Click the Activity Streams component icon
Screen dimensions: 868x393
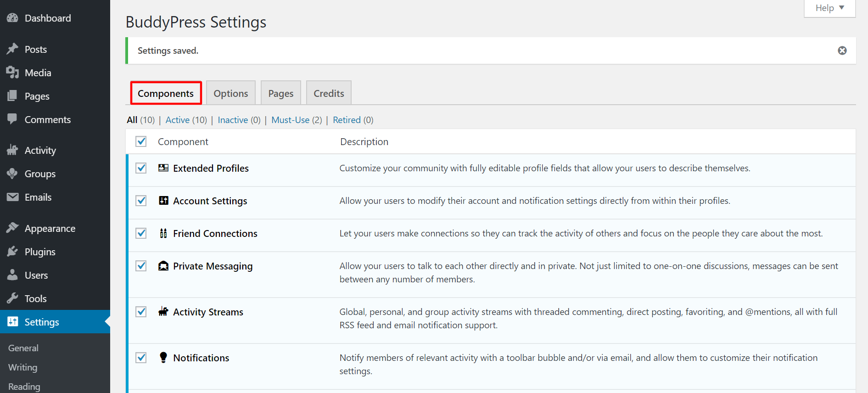[x=163, y=312]
